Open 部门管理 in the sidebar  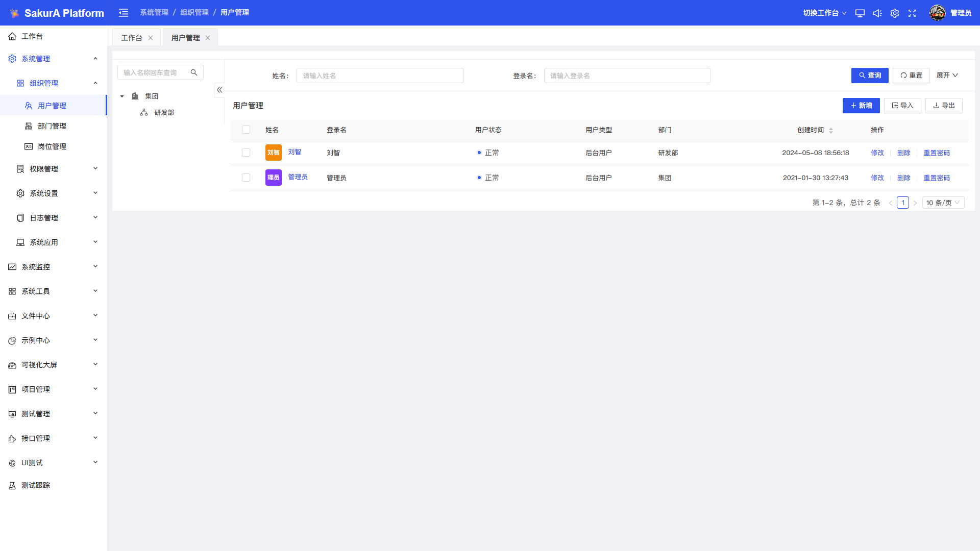coord(52,126)
